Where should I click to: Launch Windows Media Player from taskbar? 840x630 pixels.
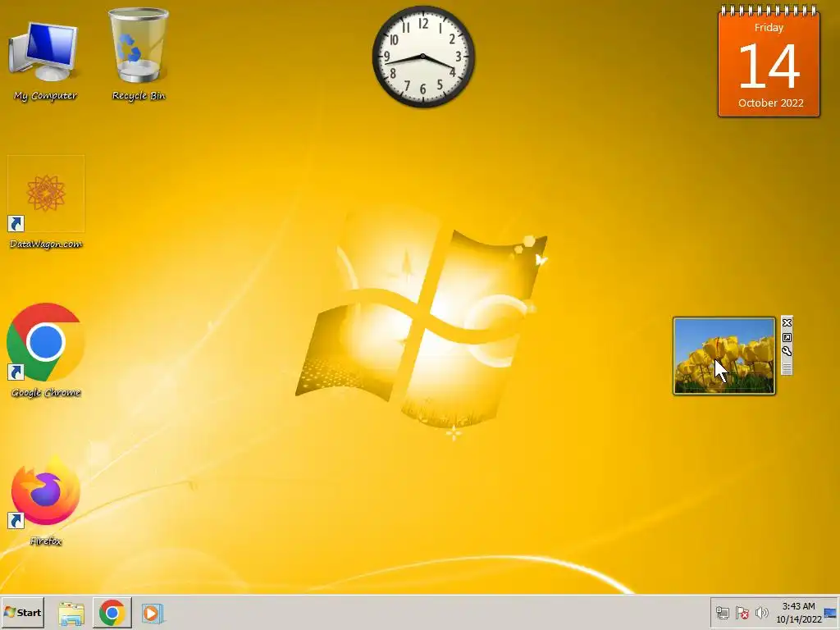pos(152,614)
